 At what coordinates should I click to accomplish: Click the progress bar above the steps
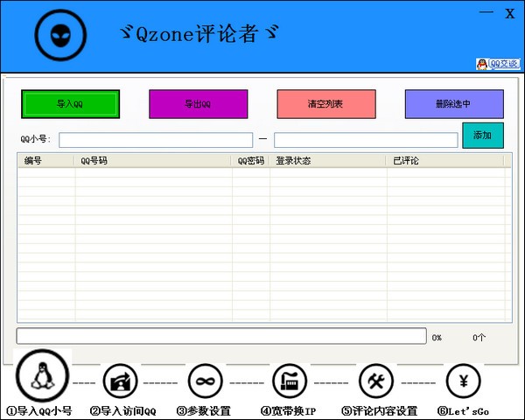coord(221,336)
